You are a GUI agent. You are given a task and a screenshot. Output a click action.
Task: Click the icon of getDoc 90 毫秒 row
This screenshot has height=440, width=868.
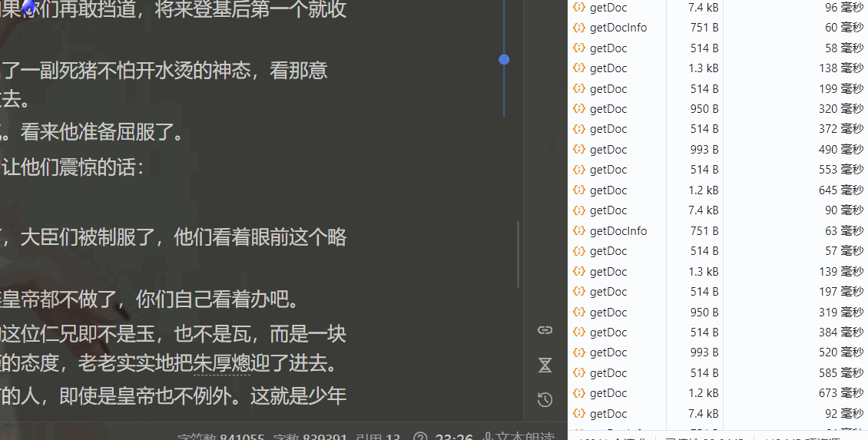tap(579, 210)
